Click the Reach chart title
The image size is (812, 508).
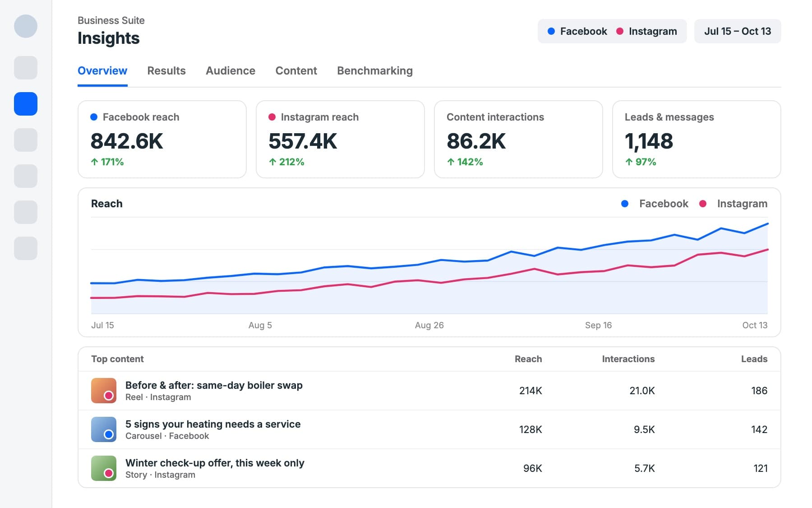click(107, 204)
